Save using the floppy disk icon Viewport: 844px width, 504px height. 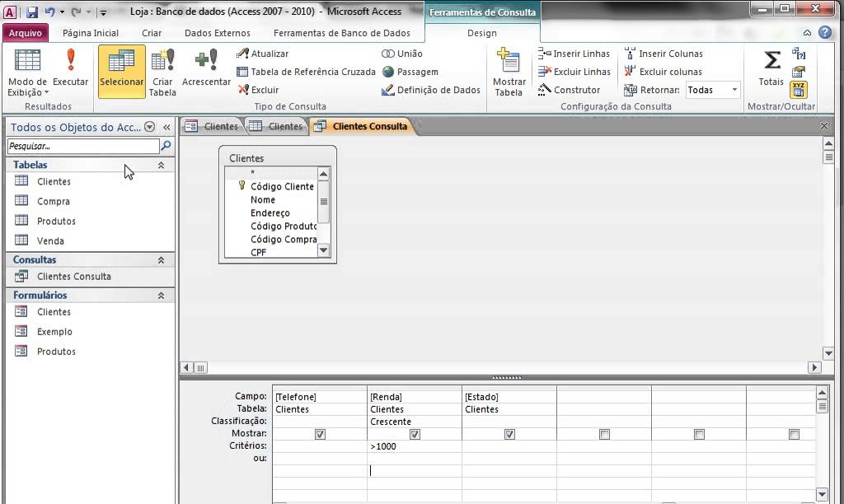click(32, 12)
